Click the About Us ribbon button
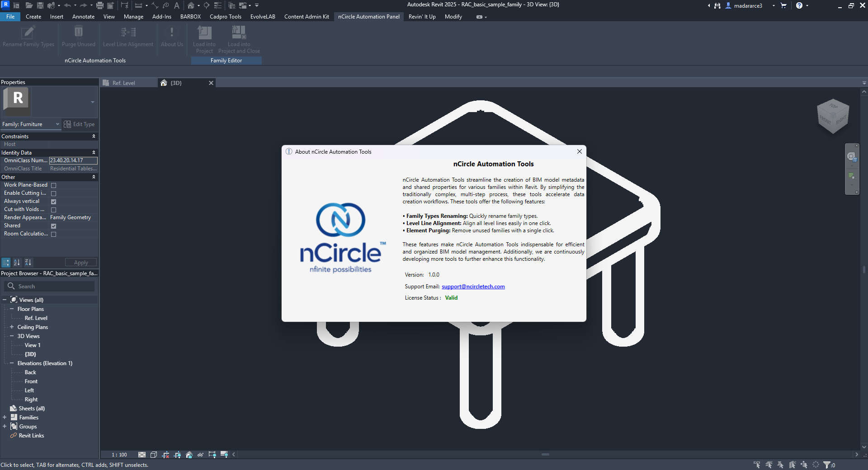The width and height of the screenshot is (868, 470). [x=172, y=37]
